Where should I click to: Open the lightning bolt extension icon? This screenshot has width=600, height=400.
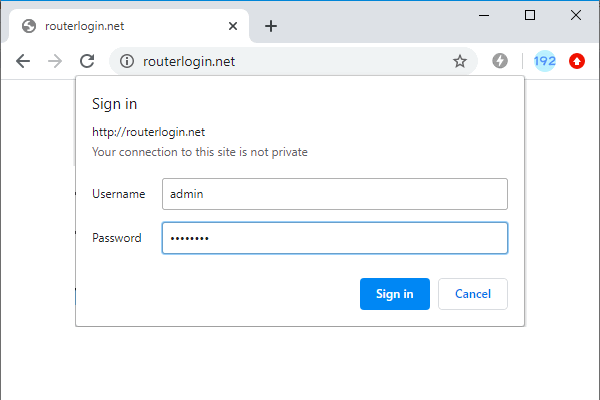pyautogui.click(x=500, y=61)
